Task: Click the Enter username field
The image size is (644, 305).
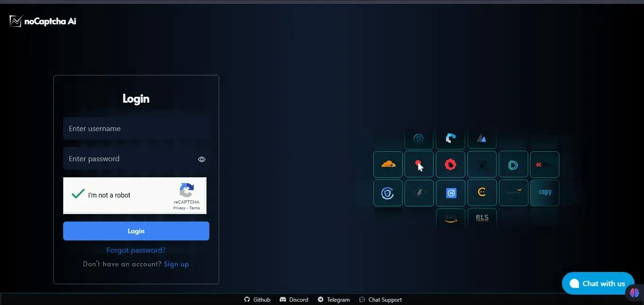Action: 136,129
